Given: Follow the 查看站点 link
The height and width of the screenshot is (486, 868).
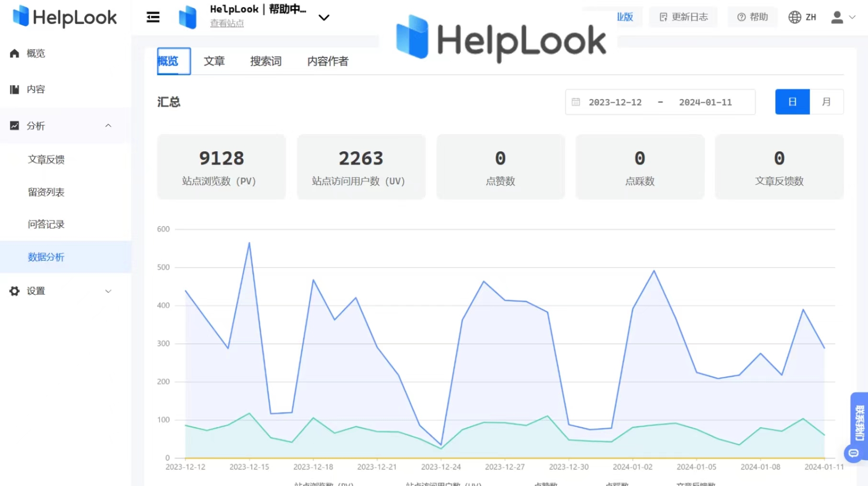Looking at the screenshot, I should coord(227,23).
